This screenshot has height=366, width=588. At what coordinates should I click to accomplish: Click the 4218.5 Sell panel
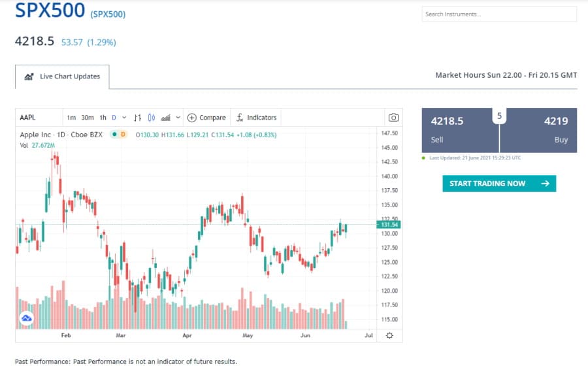[460, 130]
